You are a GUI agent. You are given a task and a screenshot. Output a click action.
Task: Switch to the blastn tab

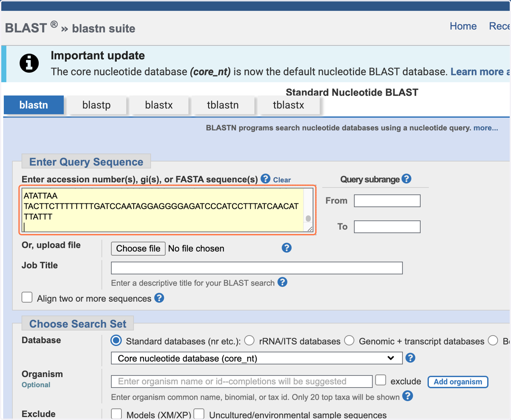coord(34,105)
